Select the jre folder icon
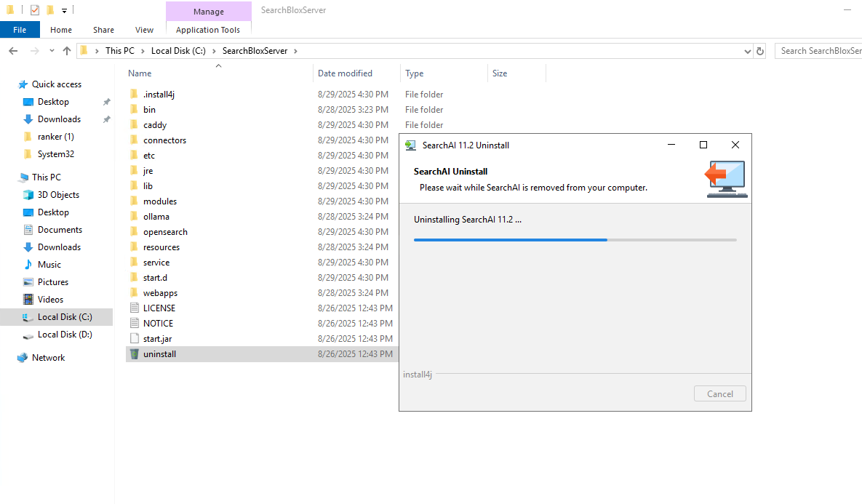The image size is (862, 504). [134, 170]
